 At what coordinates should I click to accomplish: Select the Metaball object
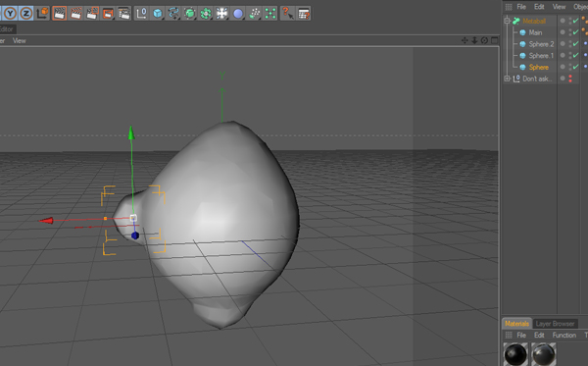pyautogui.click(x=534, y=21)
